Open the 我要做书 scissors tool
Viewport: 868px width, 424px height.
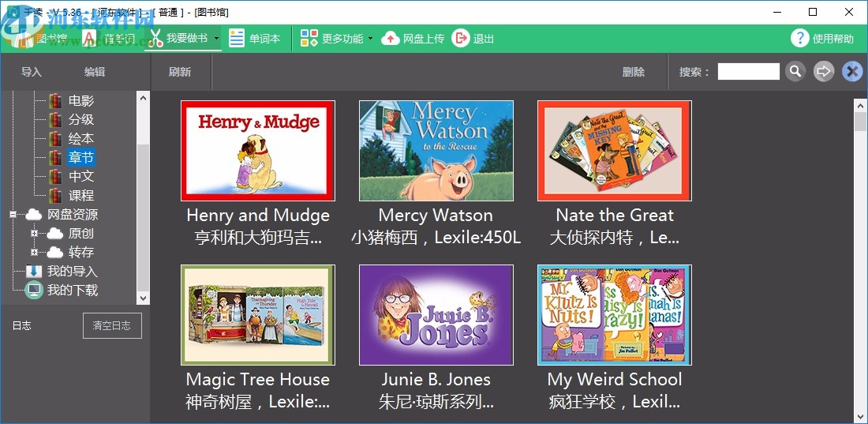point(181,38)
